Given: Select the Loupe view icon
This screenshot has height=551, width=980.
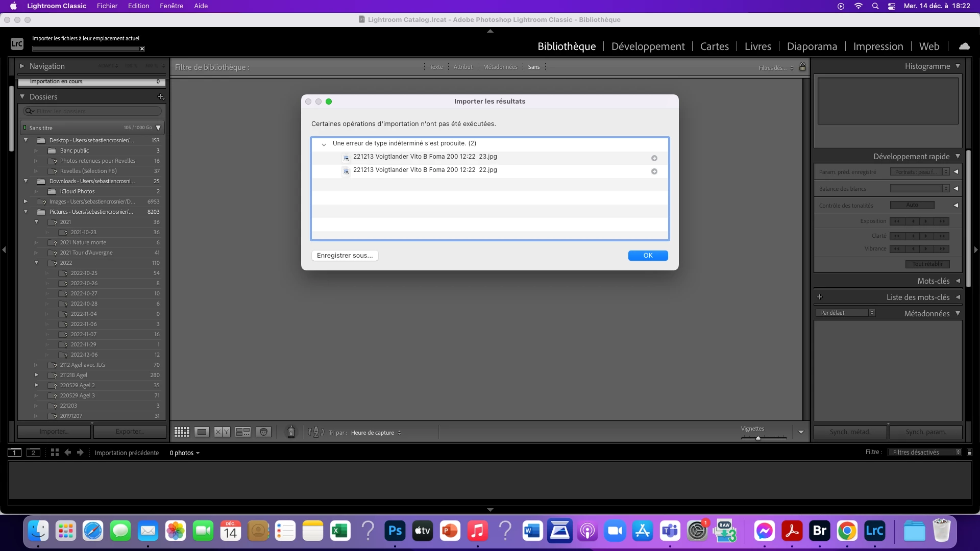Looking at the screenshot, I should [202, 432].
